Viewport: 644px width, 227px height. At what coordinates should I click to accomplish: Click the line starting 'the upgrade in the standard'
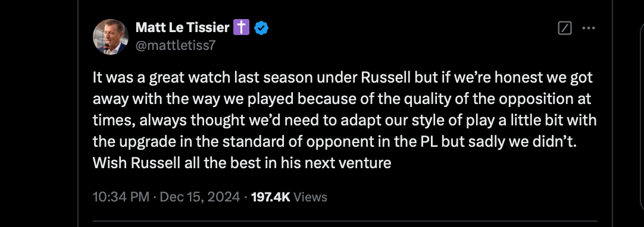(335, 142)
